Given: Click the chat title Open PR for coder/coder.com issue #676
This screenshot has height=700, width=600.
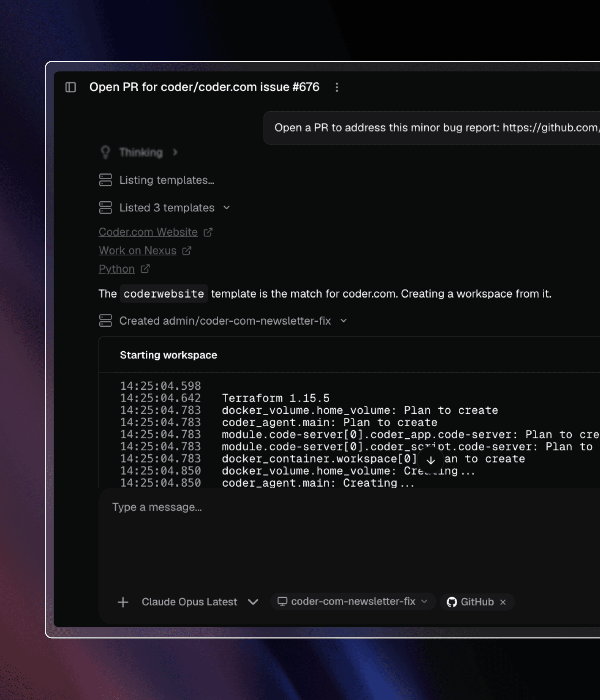Looking at the screenshot, I should click(204, 87).
